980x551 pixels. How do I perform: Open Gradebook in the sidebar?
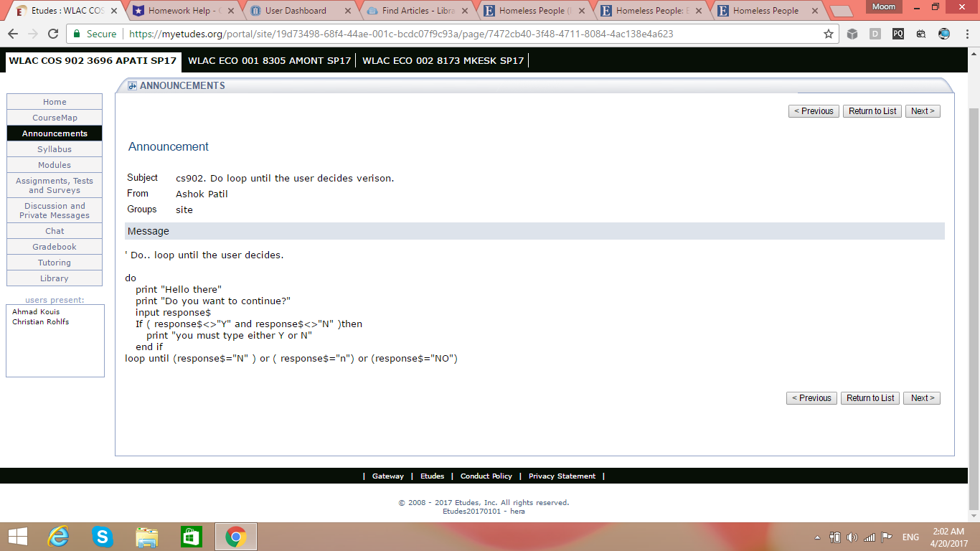pos(55,247)
